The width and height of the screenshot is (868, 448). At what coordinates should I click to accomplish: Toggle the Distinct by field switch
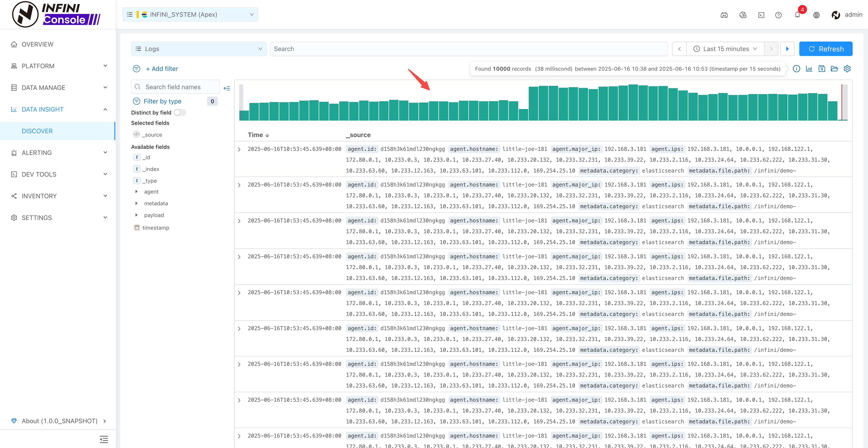pyautogui.click(x=180, y=112)
